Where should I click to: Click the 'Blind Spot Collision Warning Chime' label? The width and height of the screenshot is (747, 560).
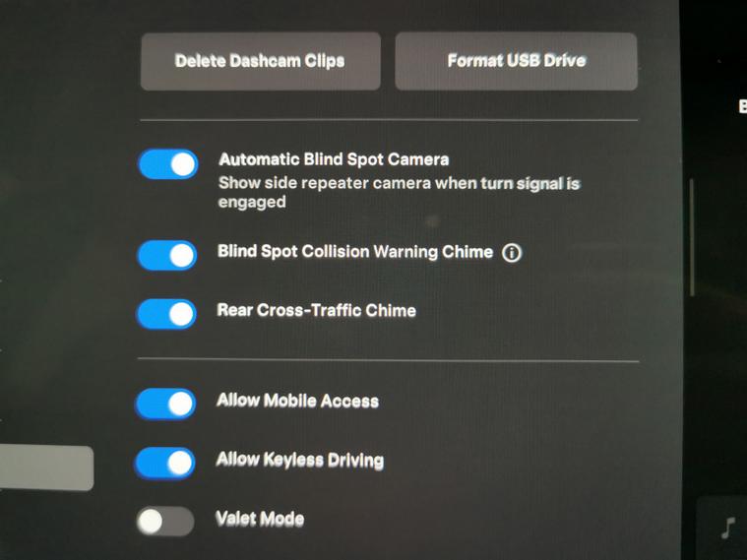point(355,251)
